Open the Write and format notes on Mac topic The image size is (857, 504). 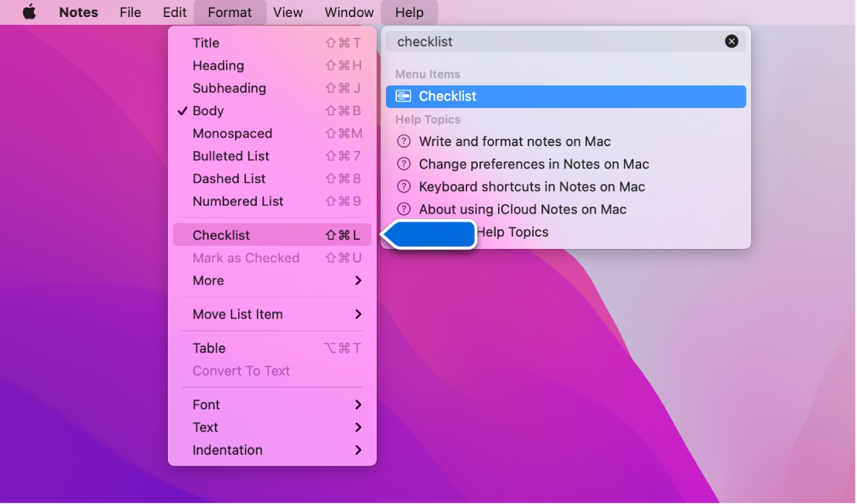tap(514, 141)
